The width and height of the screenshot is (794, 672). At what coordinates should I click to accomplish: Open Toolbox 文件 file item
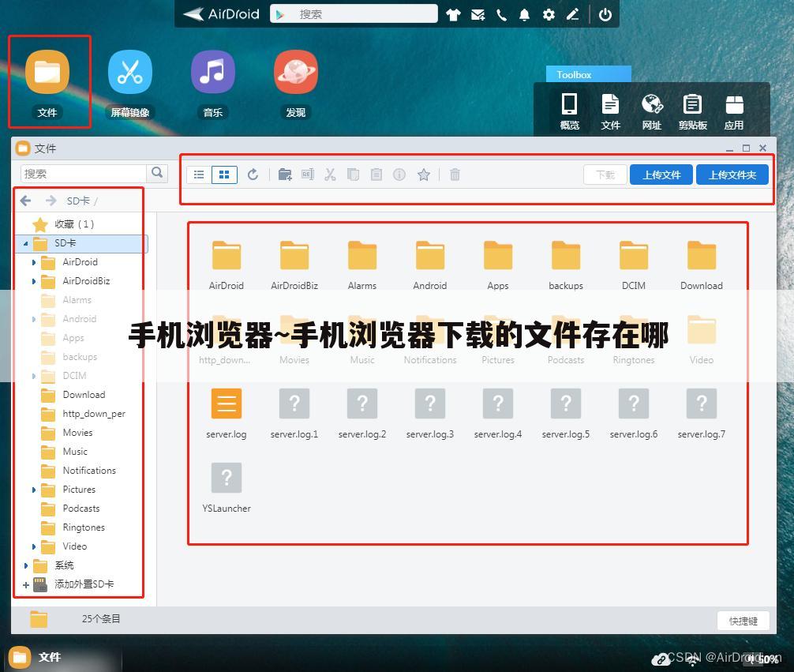tap(610, 111)
